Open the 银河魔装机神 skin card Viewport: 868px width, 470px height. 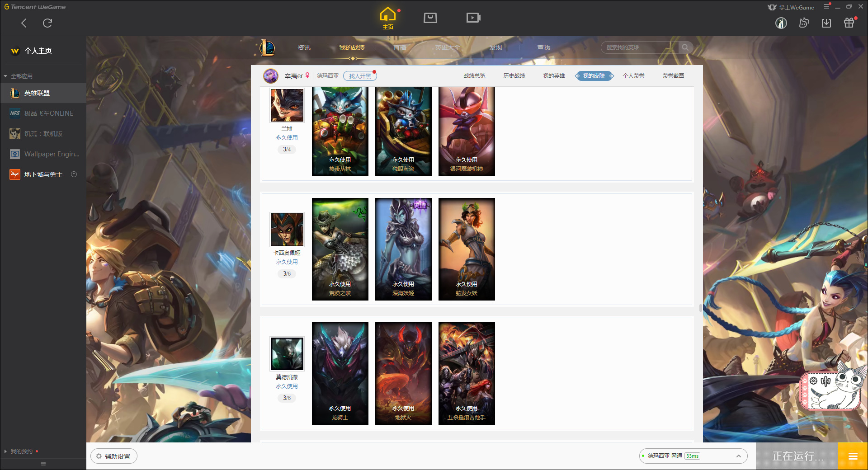[x=467, y=132]
